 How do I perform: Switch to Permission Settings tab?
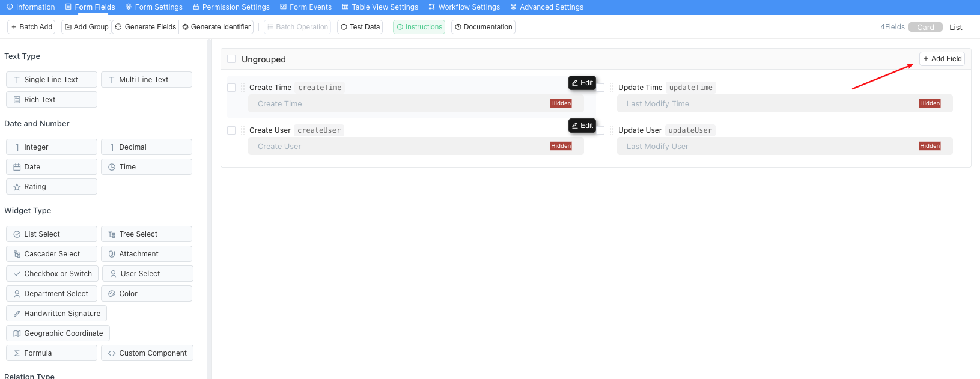[x=231, y=7]
